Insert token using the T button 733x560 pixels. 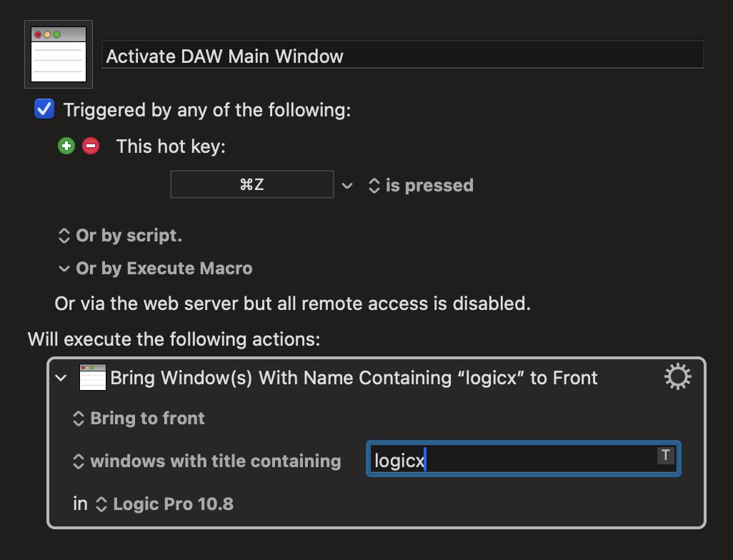[x=666, y=455]
